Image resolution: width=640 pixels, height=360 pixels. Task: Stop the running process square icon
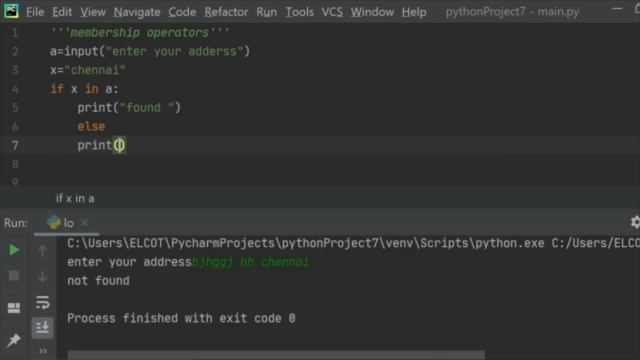pos(14,276)
